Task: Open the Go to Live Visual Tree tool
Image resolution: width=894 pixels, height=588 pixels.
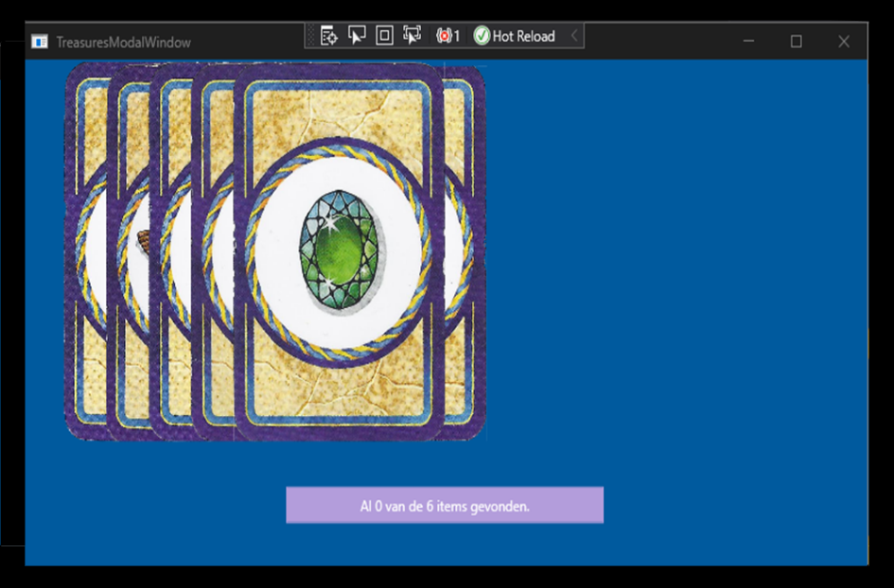Action: coord(329,36)
